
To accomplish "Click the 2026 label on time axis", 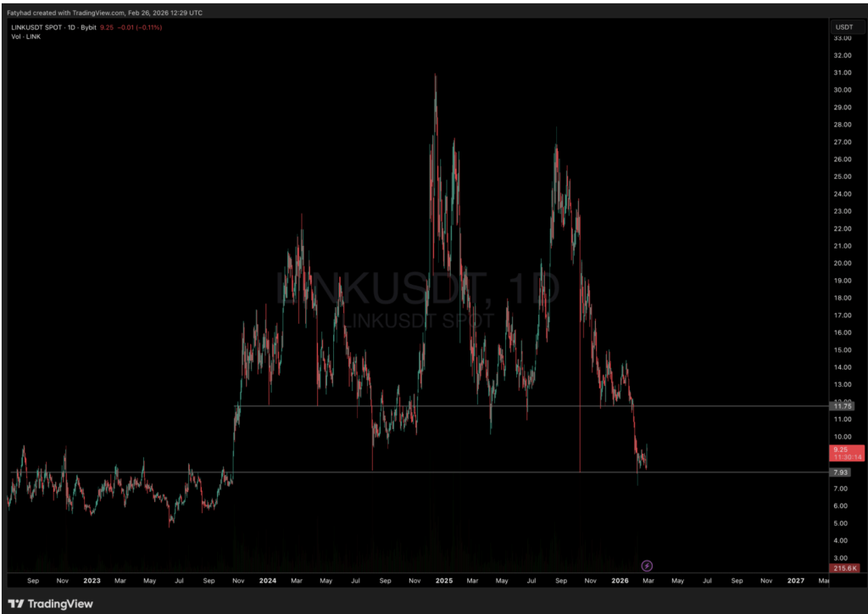I will coord(620,581).
